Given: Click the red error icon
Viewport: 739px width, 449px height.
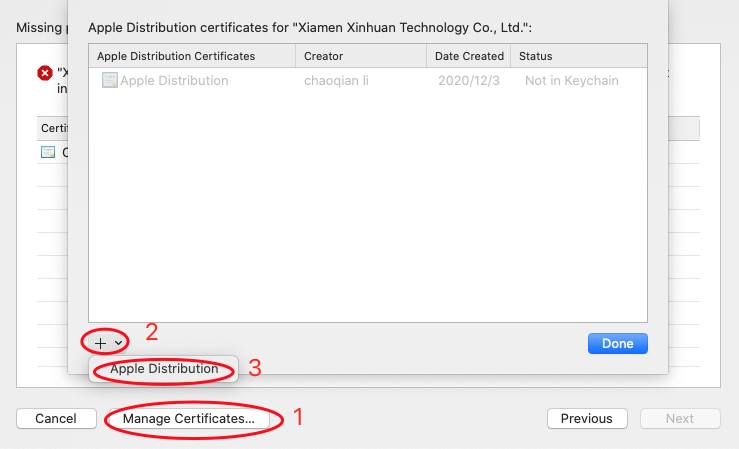Looking at the screenshot, I should coord(45,73).
